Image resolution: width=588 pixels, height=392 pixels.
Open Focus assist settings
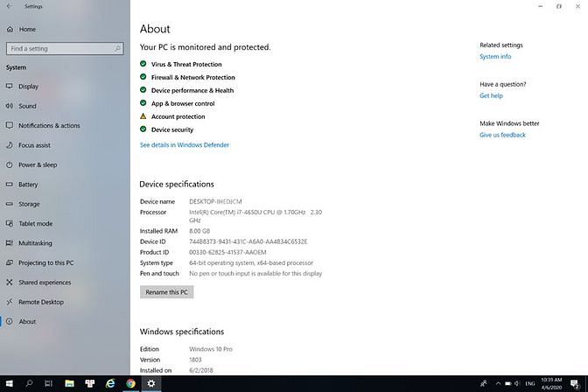(34, 145)
